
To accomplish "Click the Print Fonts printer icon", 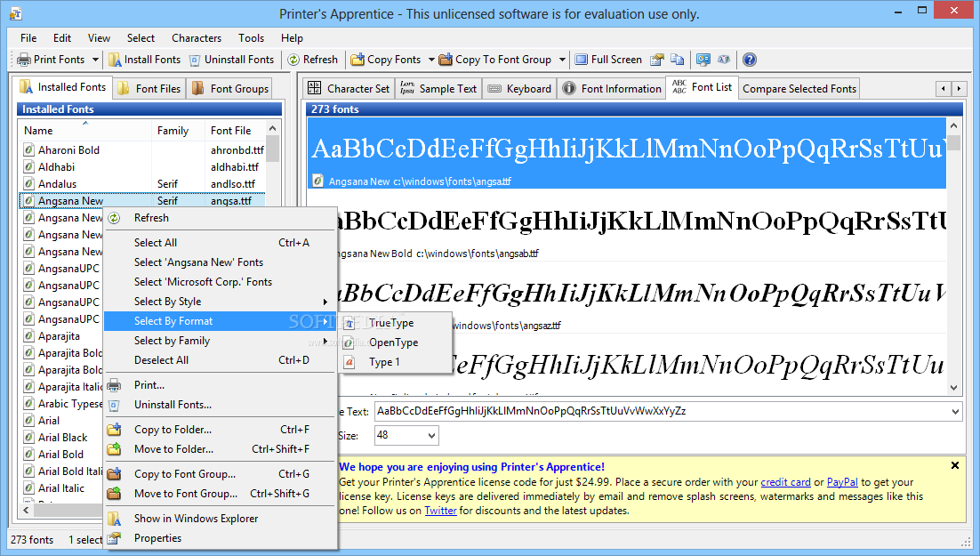I will [x=24, y=60].
